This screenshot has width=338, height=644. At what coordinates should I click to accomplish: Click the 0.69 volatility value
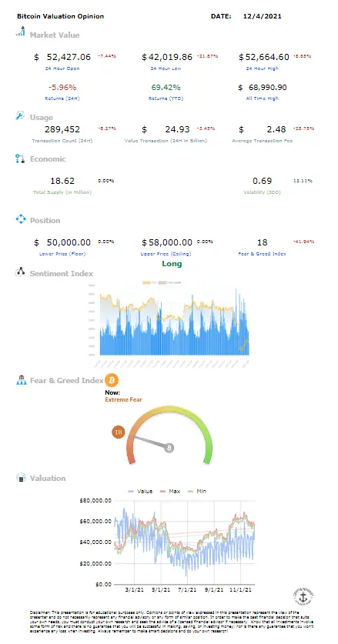coord(263,181)
